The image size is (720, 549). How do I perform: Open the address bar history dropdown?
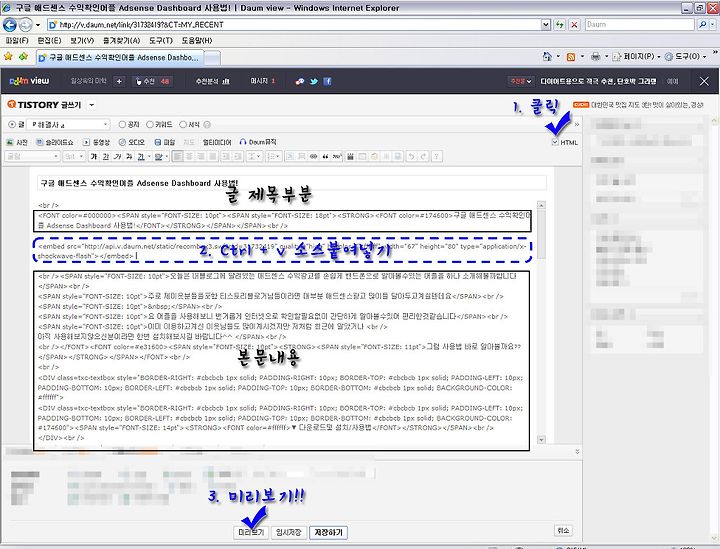pos(545,25)
